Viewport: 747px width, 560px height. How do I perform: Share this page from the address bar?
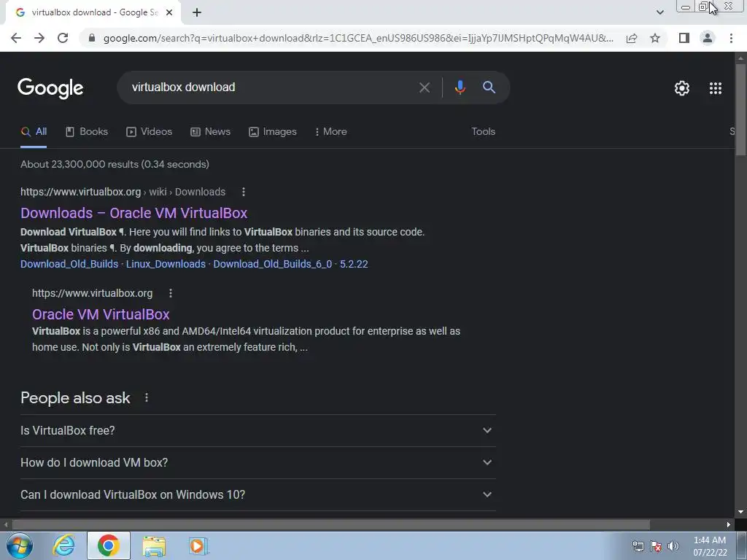[x=632, y=38]
